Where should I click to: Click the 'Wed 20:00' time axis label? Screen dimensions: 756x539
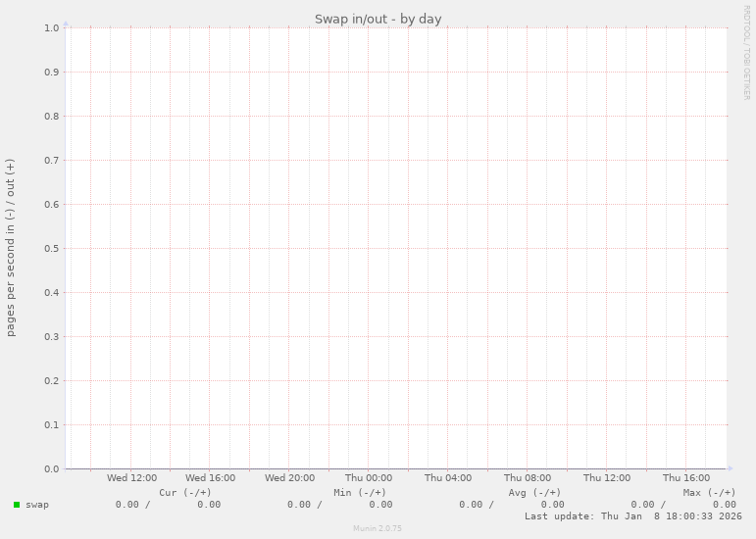pos(290,478)
